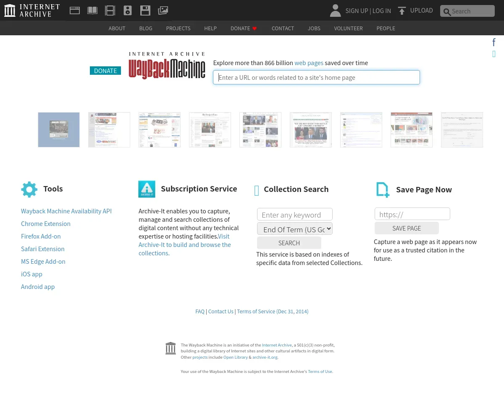The image size is (504, 420).
Task: Click the user avatar icon
Action: pos(335,10)
